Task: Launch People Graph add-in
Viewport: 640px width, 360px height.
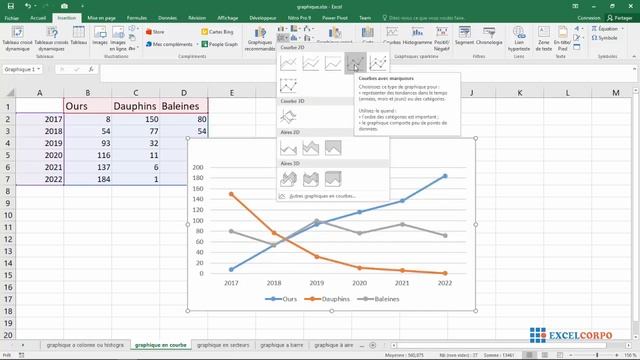Action: click(220, 44)
